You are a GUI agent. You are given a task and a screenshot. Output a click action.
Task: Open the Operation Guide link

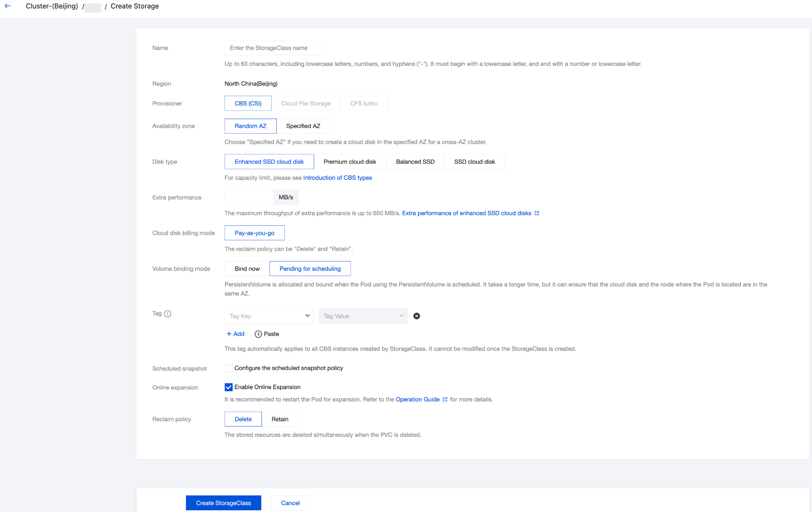417,399
